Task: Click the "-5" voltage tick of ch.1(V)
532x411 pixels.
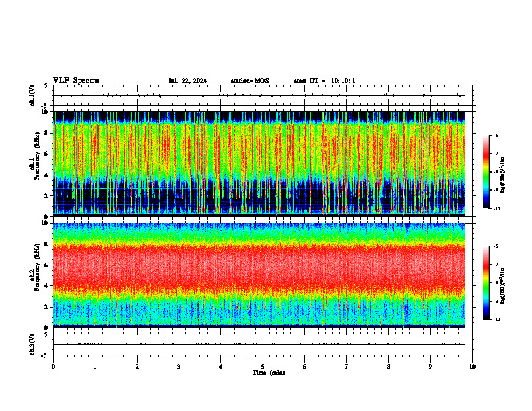Action: pyautogui.click(x=45, y=106)
